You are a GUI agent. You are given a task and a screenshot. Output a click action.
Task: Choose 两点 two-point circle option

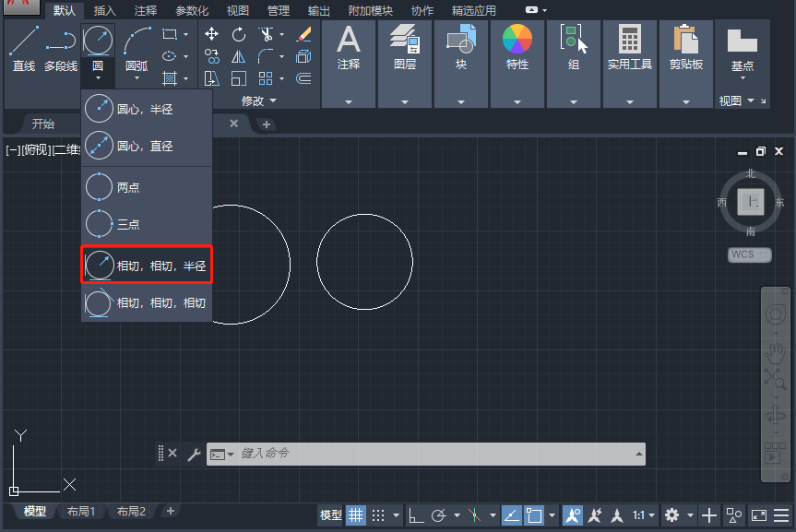147,187
